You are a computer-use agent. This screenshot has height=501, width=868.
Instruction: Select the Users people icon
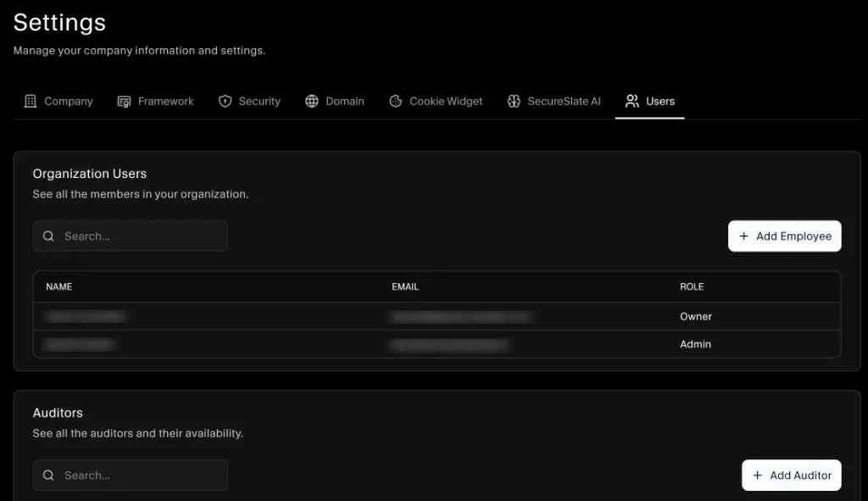coord(631,101)
